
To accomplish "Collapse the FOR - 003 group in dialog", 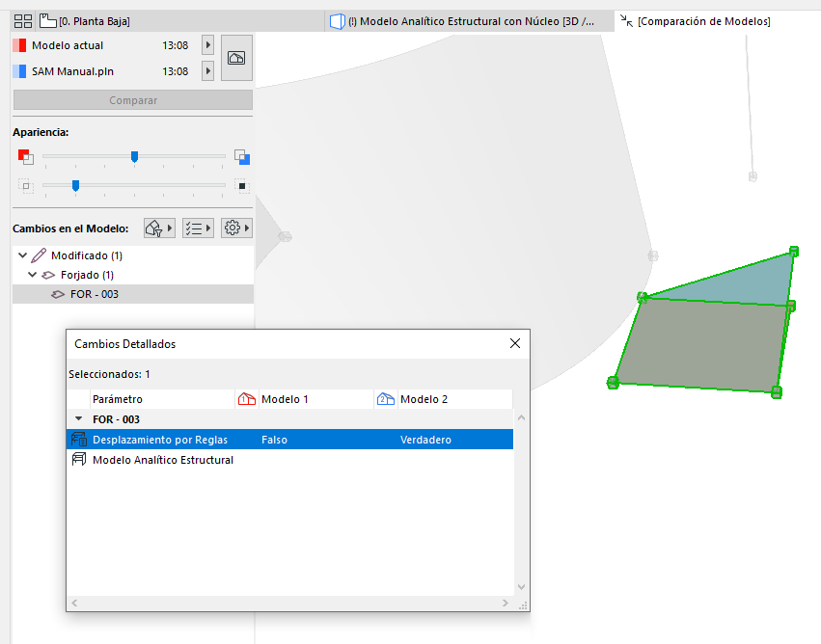I will pos(78,419).
